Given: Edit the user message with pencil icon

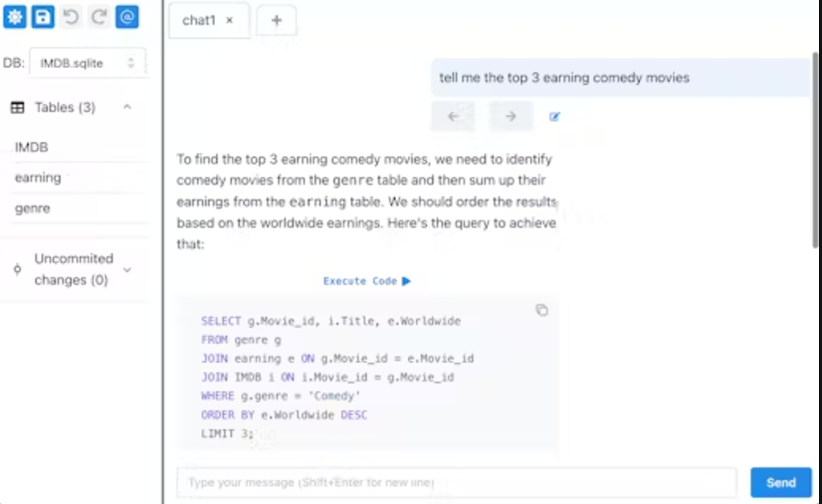Looking at the screenshot, I should click(x=554, y=116).
